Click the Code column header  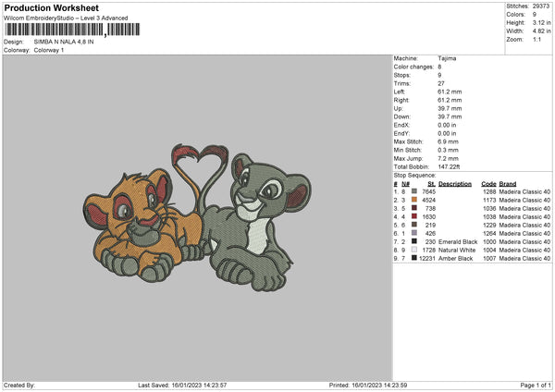(x=488, y=183)
